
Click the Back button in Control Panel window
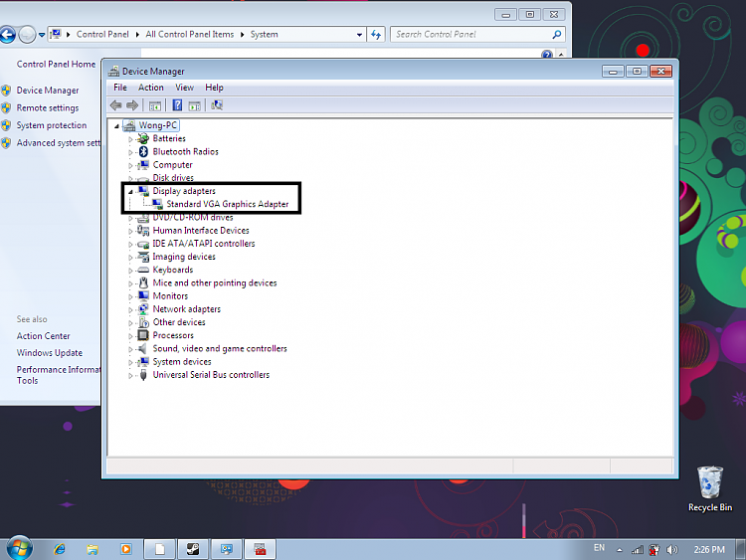pos(7,34)
